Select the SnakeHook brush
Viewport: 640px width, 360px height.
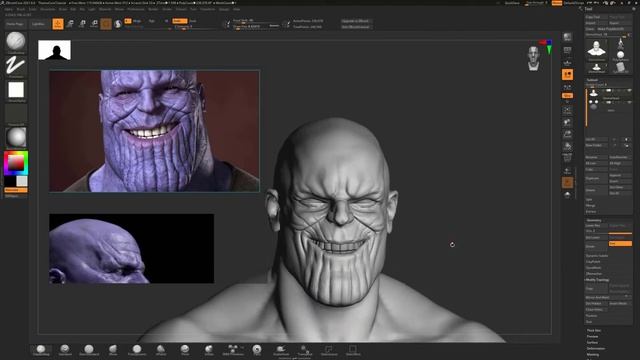pyautogui.click(x=281, y=350)
